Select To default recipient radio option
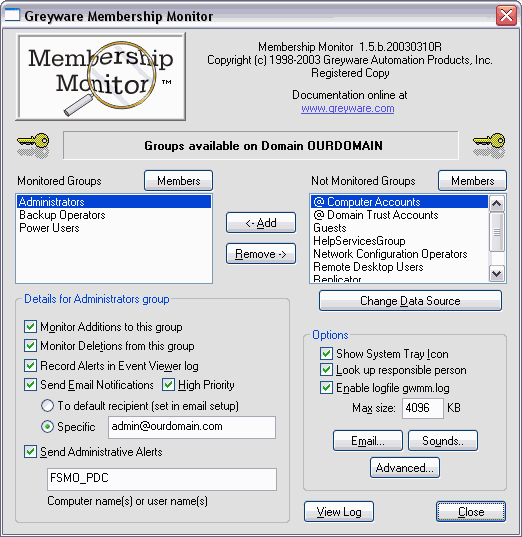The width and height of the screenshot is (522, 537). click(47, 406)
